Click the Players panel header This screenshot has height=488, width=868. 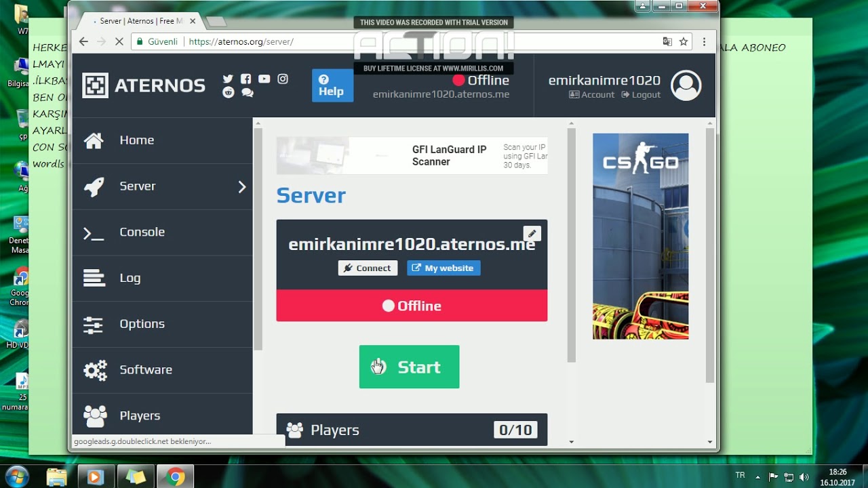pos(412,430)
